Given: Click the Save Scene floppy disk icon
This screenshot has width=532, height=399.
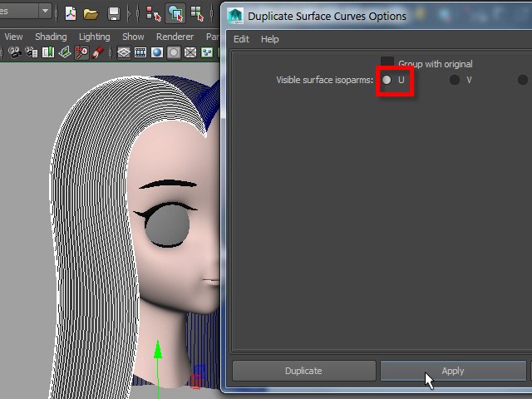Looking at the screenshot, I should click(113, 13).
